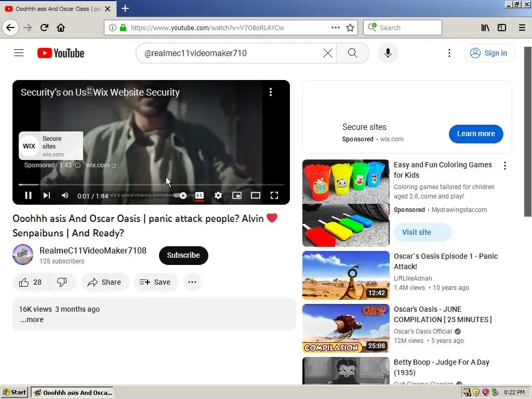Switch to miniplayer mode
The image size is (532, 399).
[237, 195]
